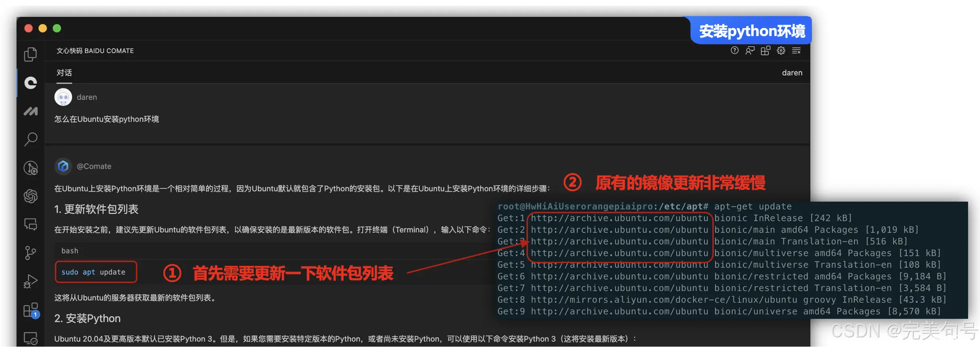The width and height of the screenshot is (980, 347).
Task: Click the 文心快码 BAIDU COMATE panel title
Action: click(x=95, y=51)
